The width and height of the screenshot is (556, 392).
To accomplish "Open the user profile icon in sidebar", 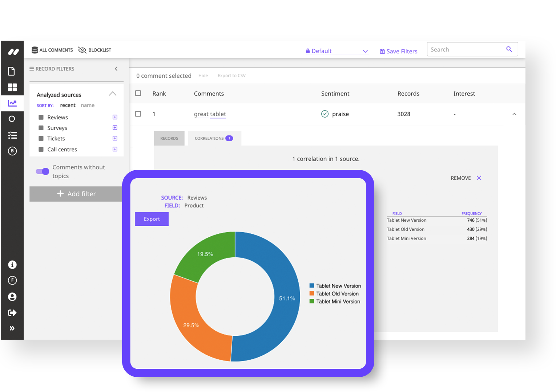I will click(12, 297).
